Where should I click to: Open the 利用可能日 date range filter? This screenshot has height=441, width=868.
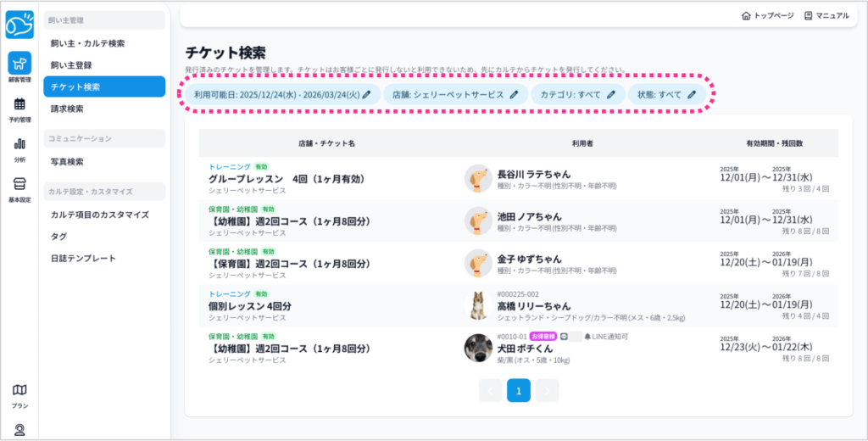click(x=276, y=95)
